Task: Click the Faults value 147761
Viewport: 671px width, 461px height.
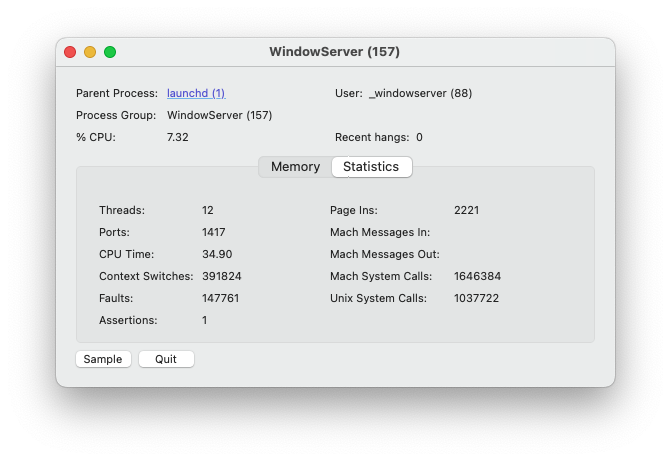Action: click(220, 298)
